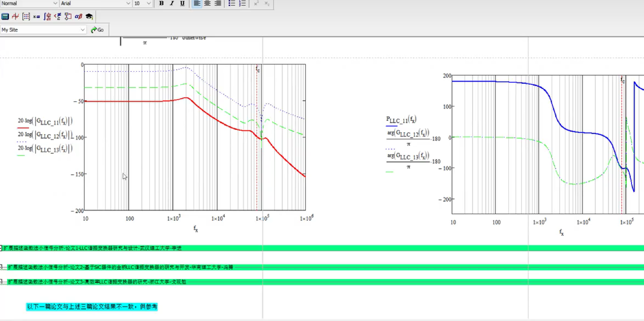Toggle italic formatting
The height and width of the screenshot is (321, 644).
point(172,3)
